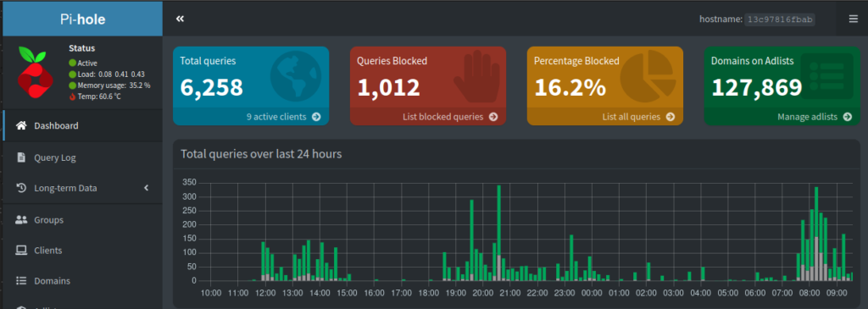Open Long-term Data menu item
Screen dimensions: 868x309
click(x=82, y=188)
